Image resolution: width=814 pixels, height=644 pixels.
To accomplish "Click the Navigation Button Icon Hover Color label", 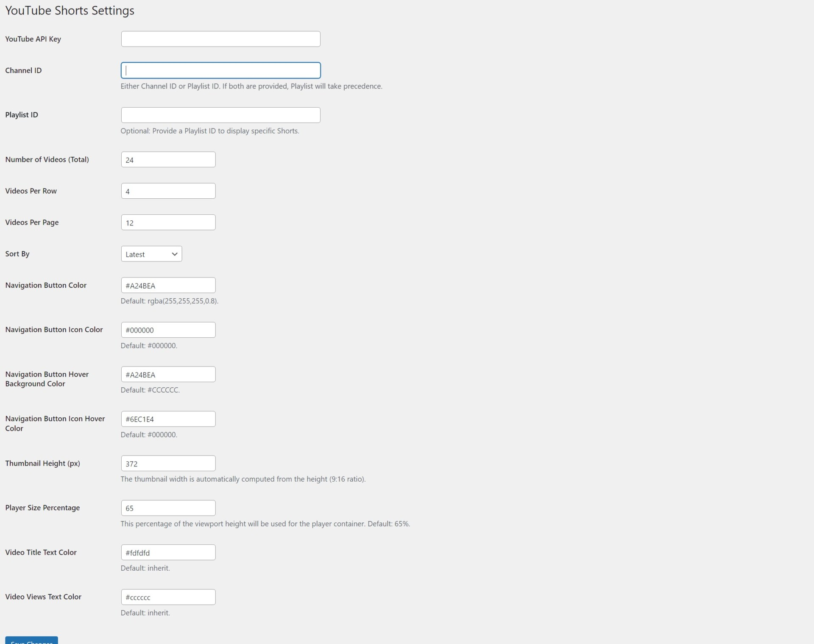I will [x=55, y=423].
